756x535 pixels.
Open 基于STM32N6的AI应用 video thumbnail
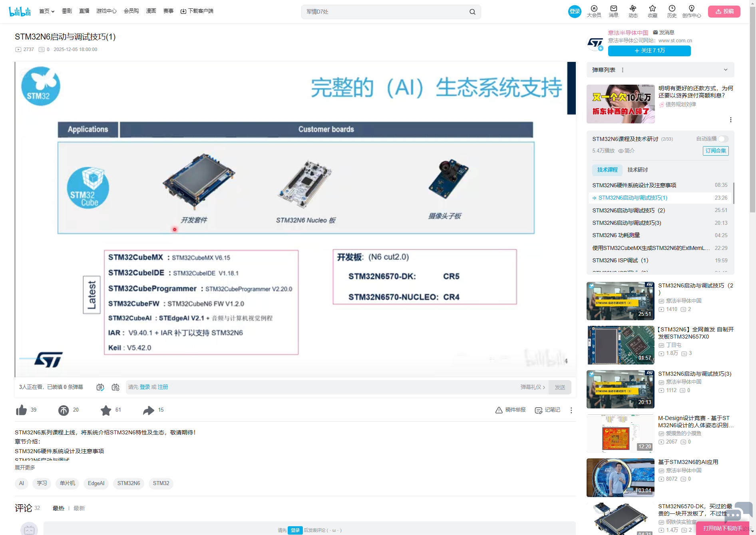pos(621,478)
